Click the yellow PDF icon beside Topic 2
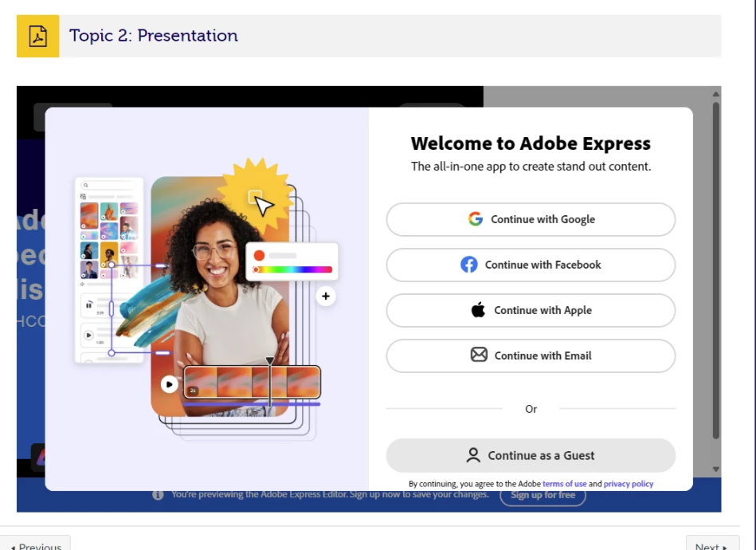 [37, 36]
